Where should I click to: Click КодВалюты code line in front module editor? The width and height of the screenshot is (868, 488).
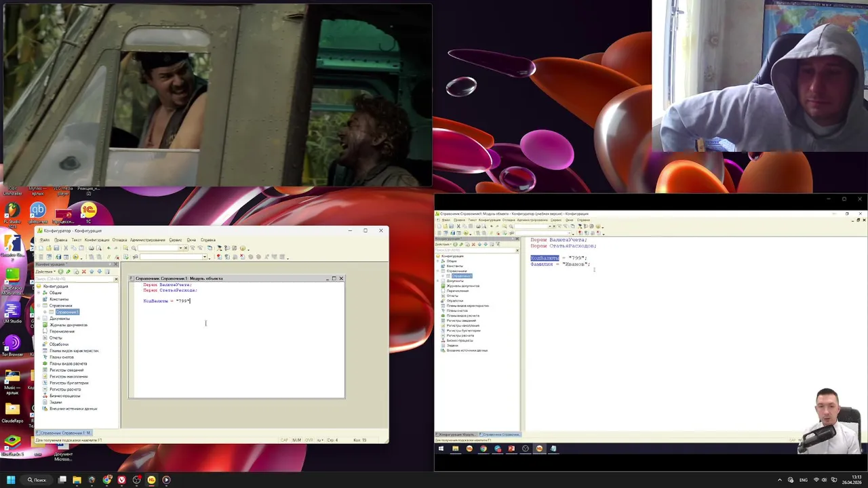167,301
